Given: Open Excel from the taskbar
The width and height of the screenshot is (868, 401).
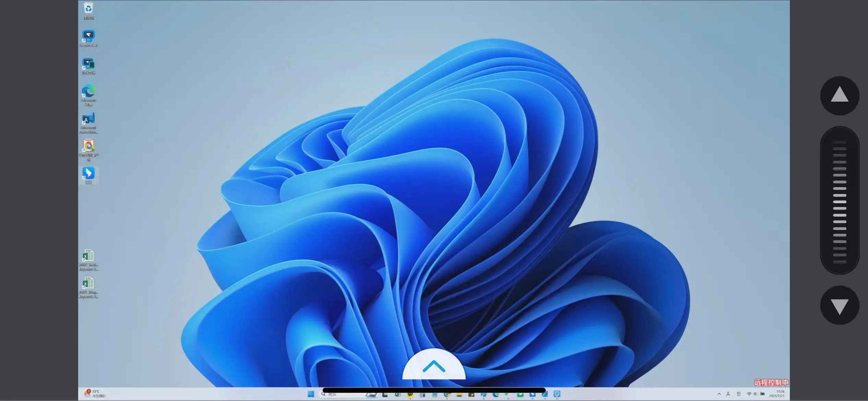Looking at the screenshot, I should (x=398, y=394).
